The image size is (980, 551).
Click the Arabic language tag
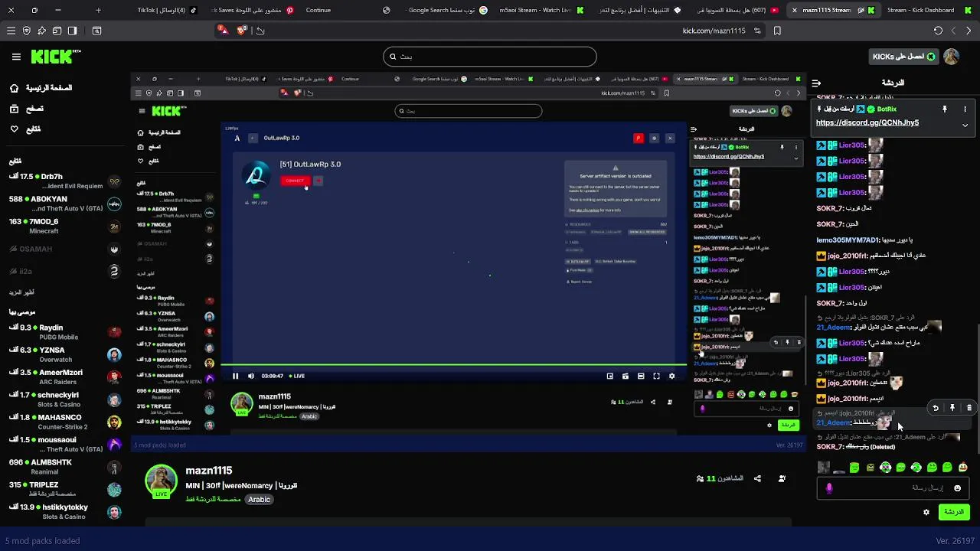pyautogui.click(x=259, y=500)
